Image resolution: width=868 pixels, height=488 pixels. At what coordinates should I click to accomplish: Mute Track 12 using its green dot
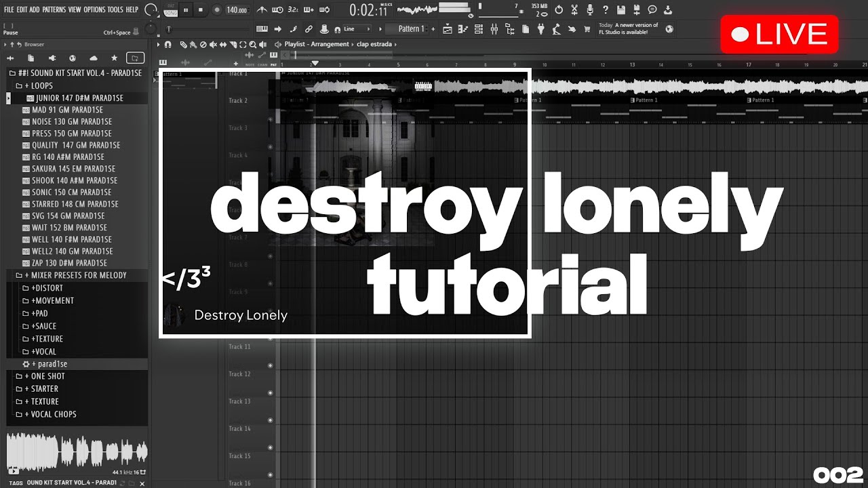coord(271,392)
